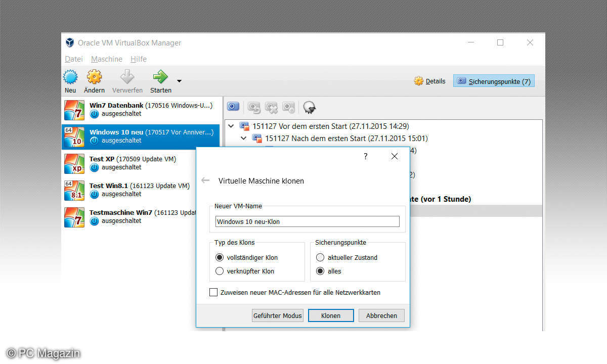Click power status icon under Testmaschine Win7
Screen dimensions: 607x364
tap(94, 221)
